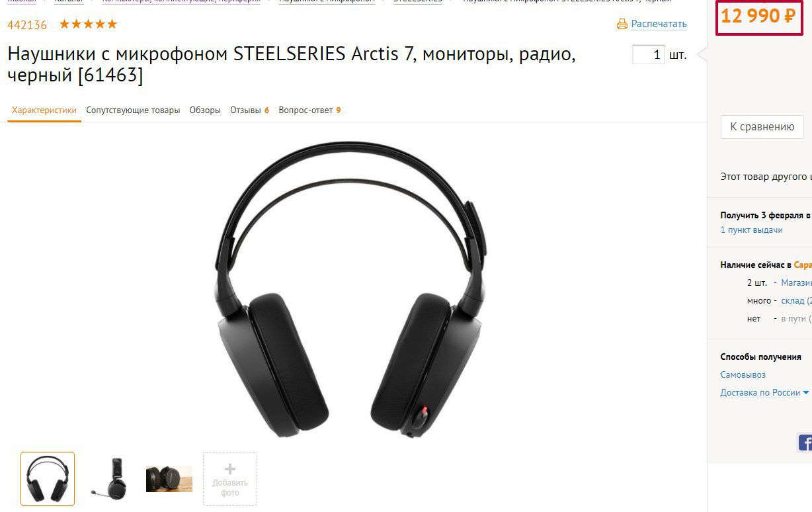Click the printer icon next to Распечатать
This screenshot has height=512, width=812.
[x=622, y=24]
